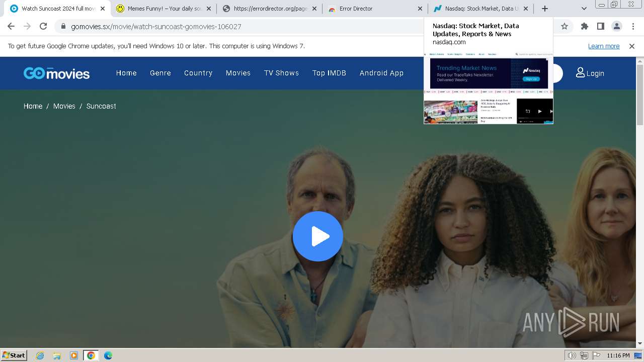Open the Login link
The image size is (644, 362).
coord(590,73)
